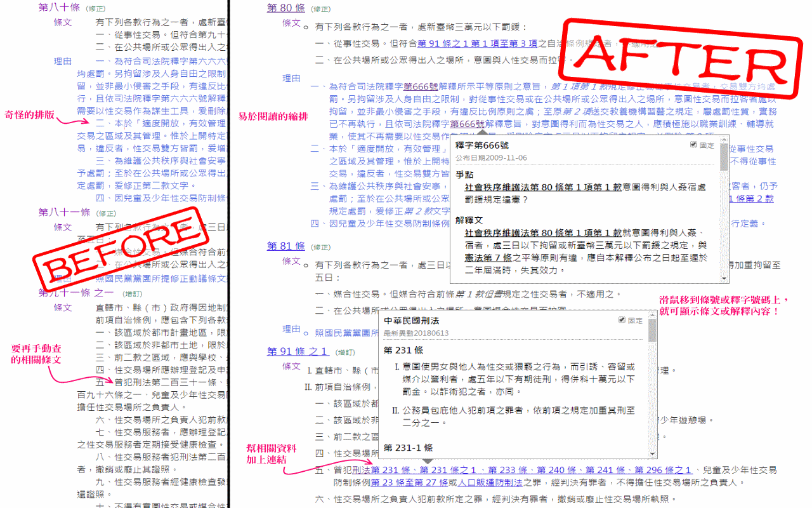
Task: Click 第九十一條 之一 heading in BEFORE panel
Action: tap(76, 292)
